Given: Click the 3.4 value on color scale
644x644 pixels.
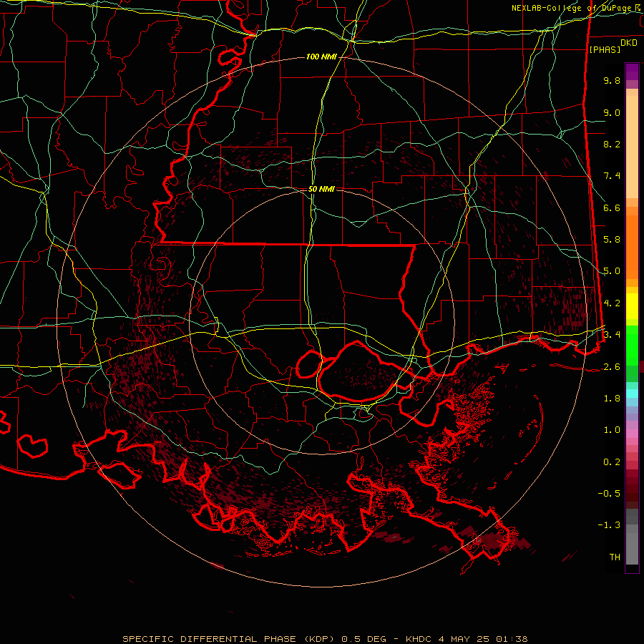Looking at the screenshot, I should 612,335.
